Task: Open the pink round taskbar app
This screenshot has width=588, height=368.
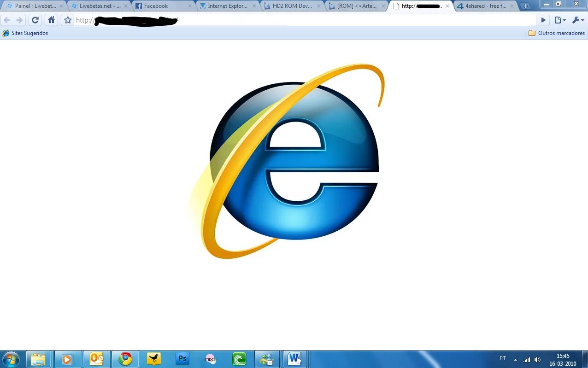Action: click(211, 359)
